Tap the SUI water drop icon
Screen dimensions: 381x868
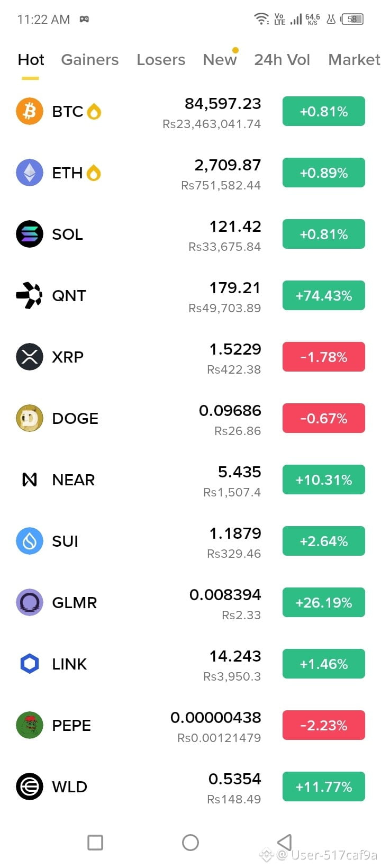[30, 541]
